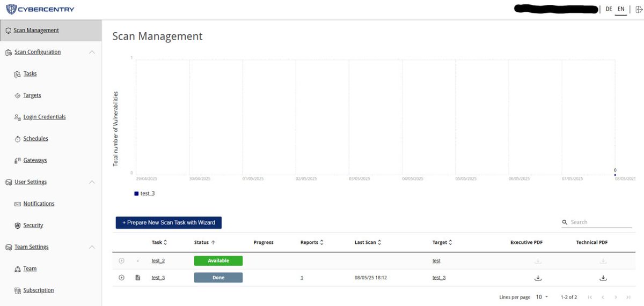Open Tasks menu item
Screen dimensions: 644x306
(x=30, y=74)
